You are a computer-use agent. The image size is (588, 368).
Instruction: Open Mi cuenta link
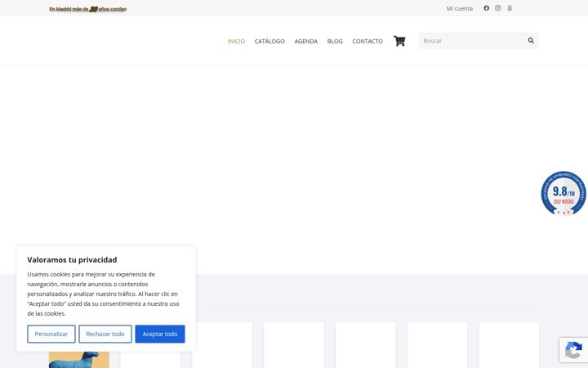[459, 8]
